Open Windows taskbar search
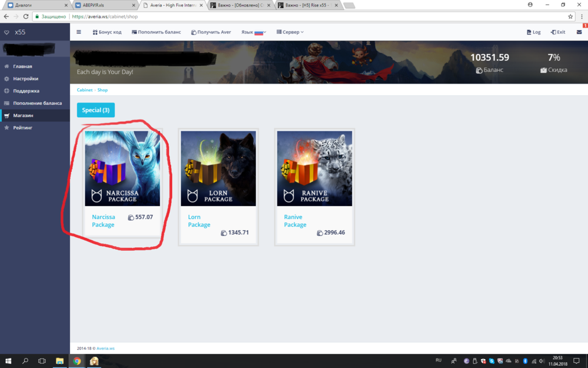588x368 pixels. [x=25, y=361]
